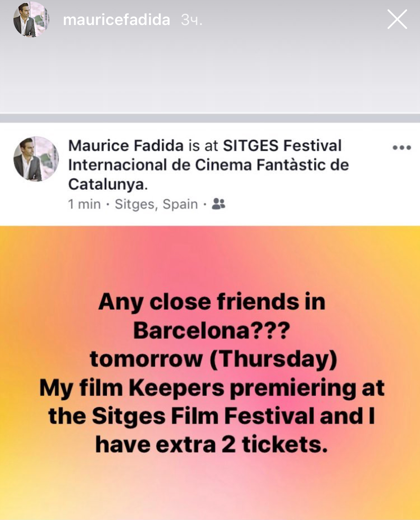
Task: Click the "tomorrow (Thursday)" text line
Action: pyautogui.click(x=213, y=359)
